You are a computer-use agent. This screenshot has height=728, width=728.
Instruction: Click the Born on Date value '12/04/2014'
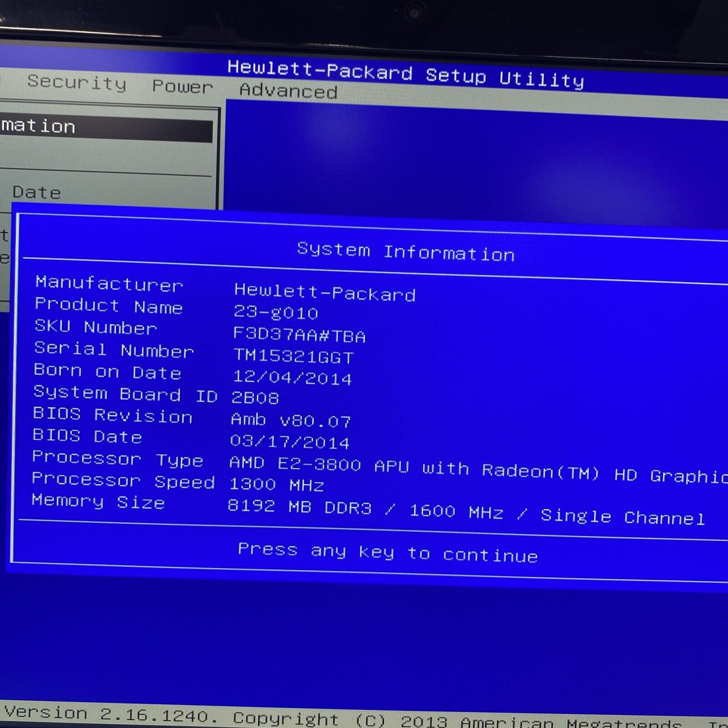(292, 377)
